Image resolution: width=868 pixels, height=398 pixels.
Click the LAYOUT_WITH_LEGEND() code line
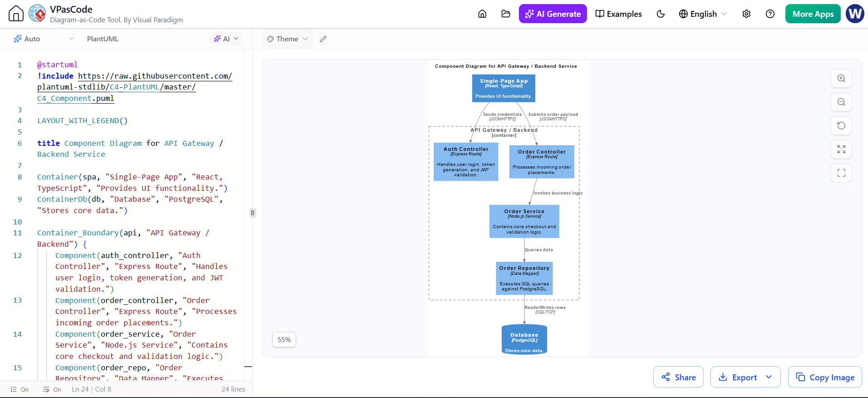click(82, 120)
